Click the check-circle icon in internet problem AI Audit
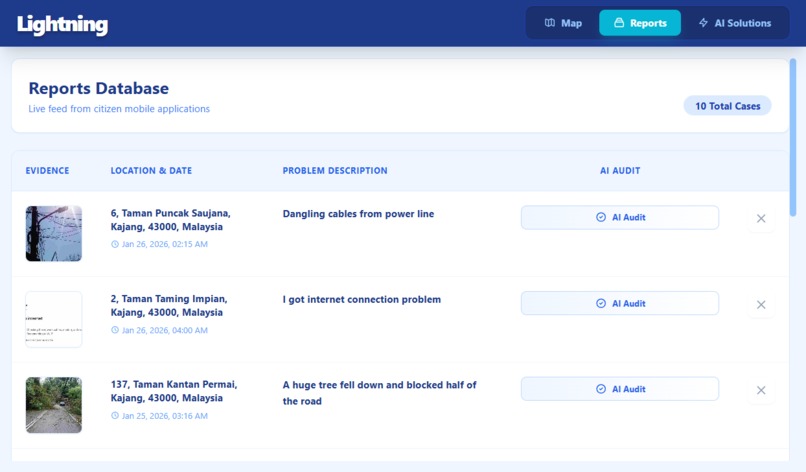806x472 pixels. (x=601, y=303)
